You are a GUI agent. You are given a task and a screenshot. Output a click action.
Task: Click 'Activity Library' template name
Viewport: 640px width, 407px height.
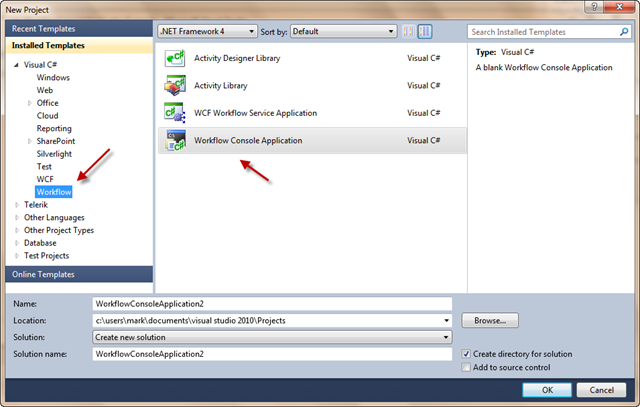tap(221, 86)
